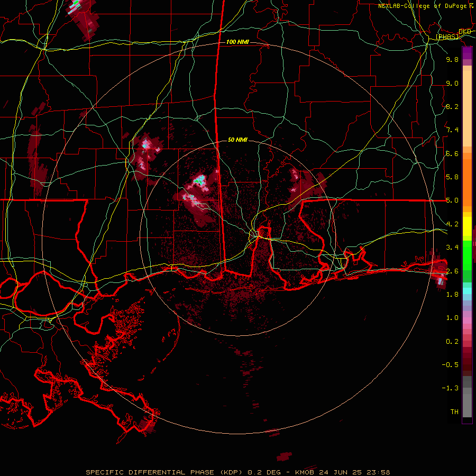The height and width of the screenshot is (476, 476).
Task: Pick the yellow segment of the color bar
Action: 467,227
